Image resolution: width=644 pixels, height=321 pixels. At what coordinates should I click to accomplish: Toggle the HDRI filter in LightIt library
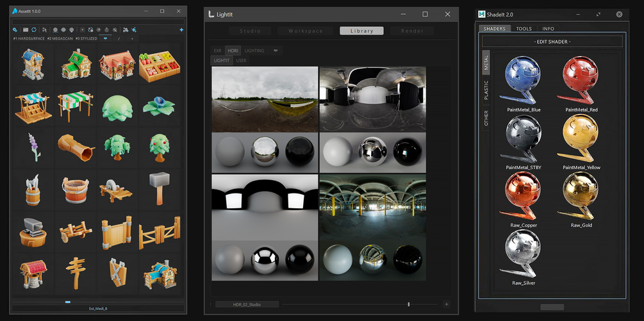[x=233, y=51]
